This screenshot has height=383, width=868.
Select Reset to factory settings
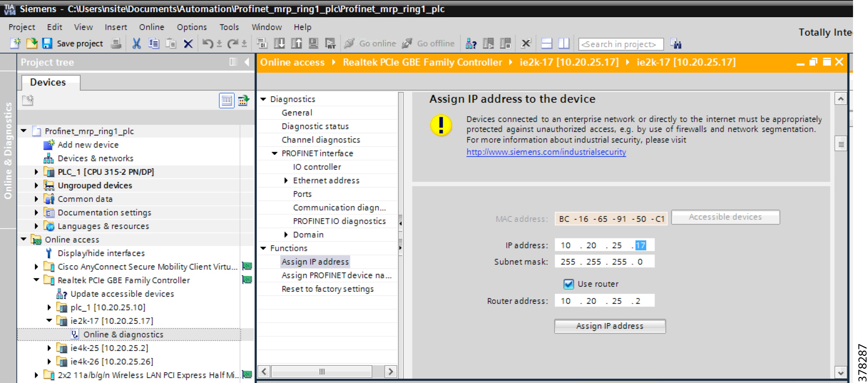coord(327,289)
